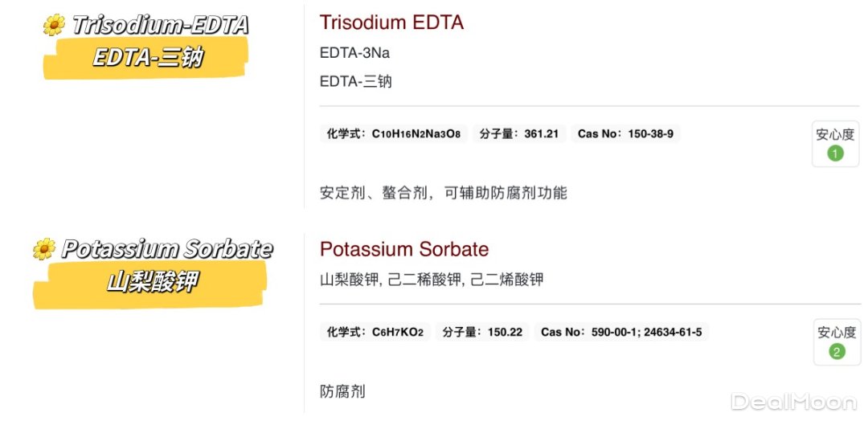Click the molecular weight 150.22 tag
The height and width of the screenshot is (421, 868).
(482, 332)
